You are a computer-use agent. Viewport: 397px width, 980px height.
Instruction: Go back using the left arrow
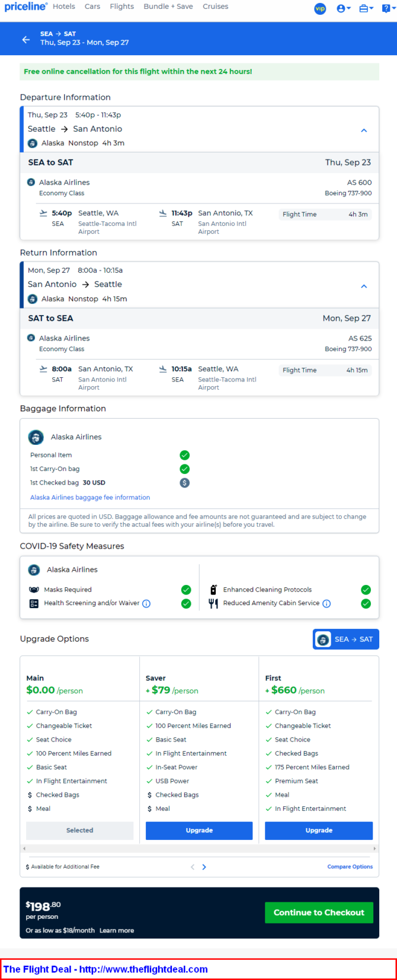pyautogui.click(x=25, y=39)
